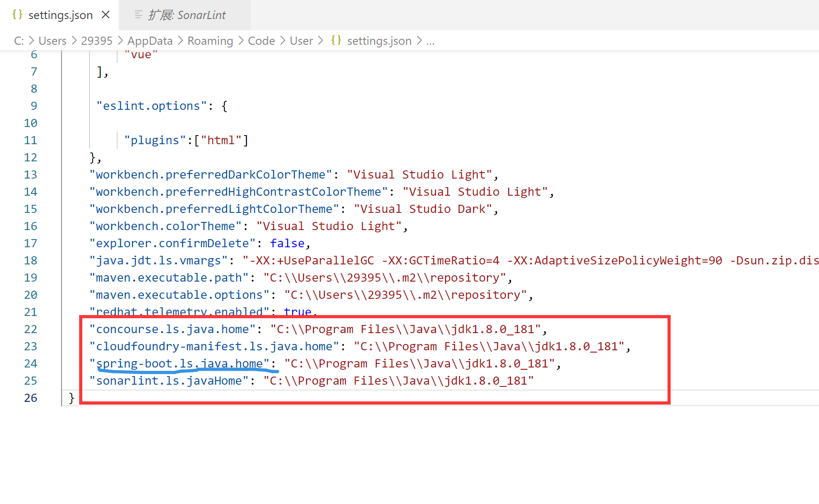This screenshot has height=504, width=819.
Task: Click the false value on line 17
Action: click(287, 243)
